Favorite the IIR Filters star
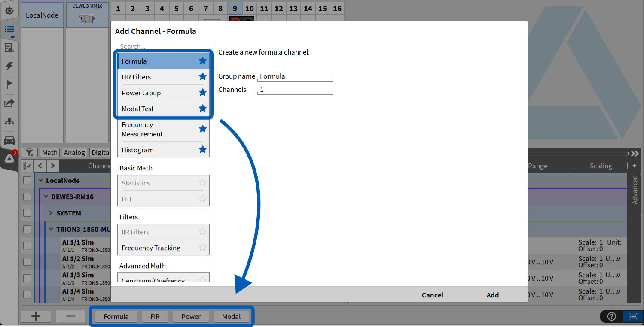This screenshot has width=644, height=327. tap(203, 231)
